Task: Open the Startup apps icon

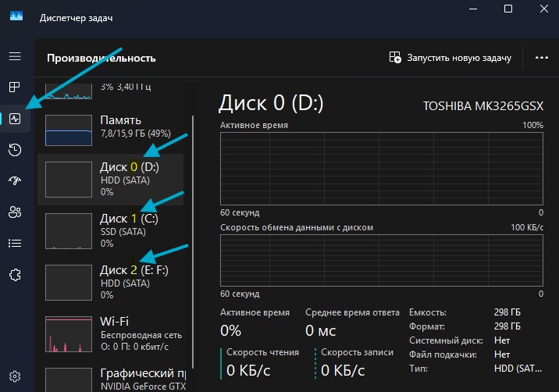Action: pyautogui.click(x=15, y=180)
